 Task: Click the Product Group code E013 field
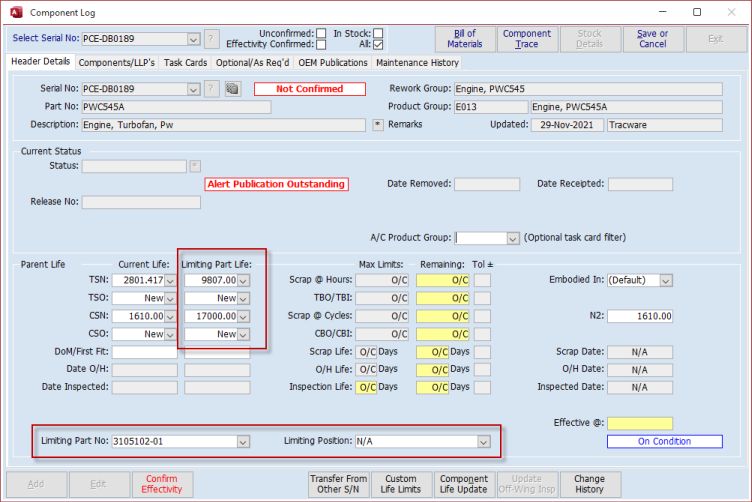coord(491,107)
